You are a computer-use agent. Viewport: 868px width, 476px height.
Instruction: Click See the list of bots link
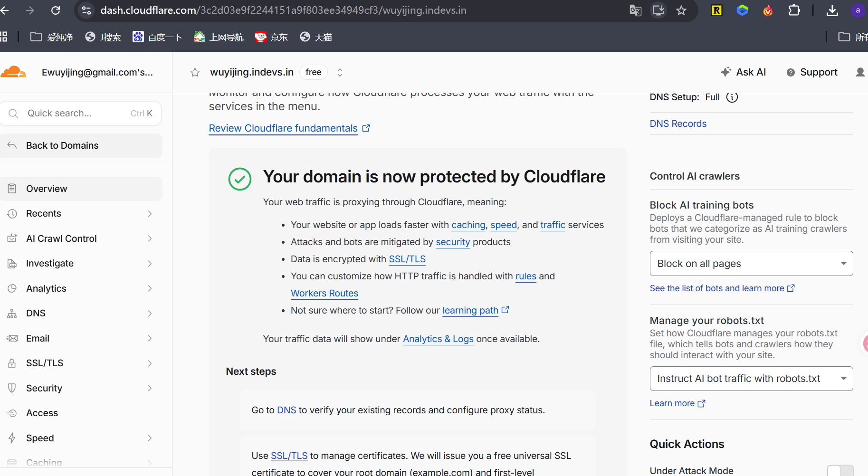tap(722, 288)
